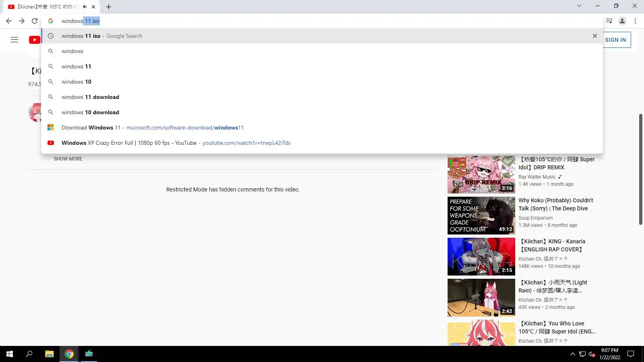Choose 'windows 11 download' suggestion
The width and height of the screenshot is (644, 362).
322,97
